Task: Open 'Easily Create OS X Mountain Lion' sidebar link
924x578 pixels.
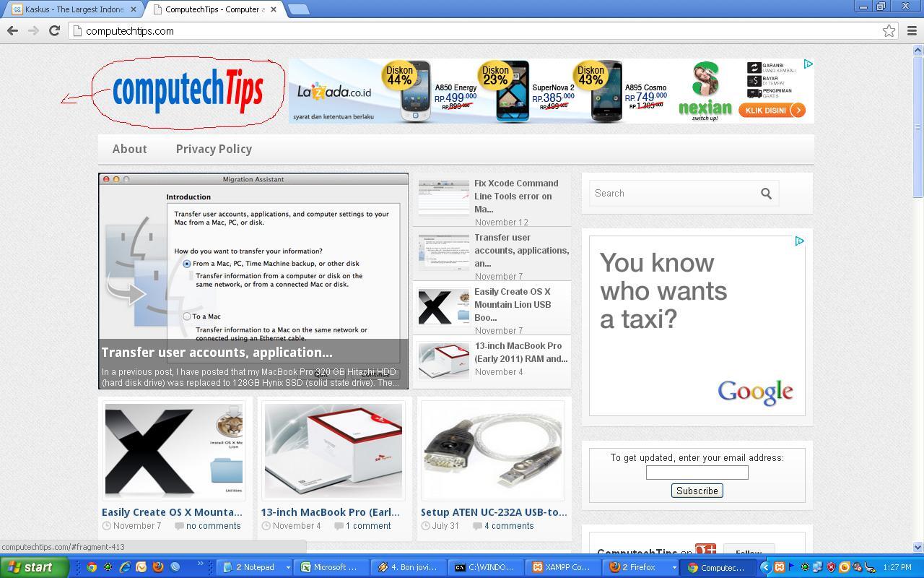Action: pos(513,305)
